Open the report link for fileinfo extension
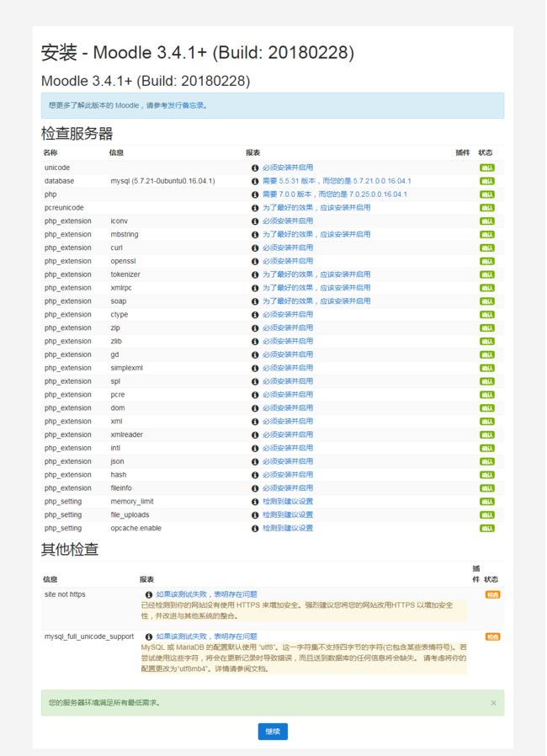Screen dimensions: 547x756 tap(288, 488)
